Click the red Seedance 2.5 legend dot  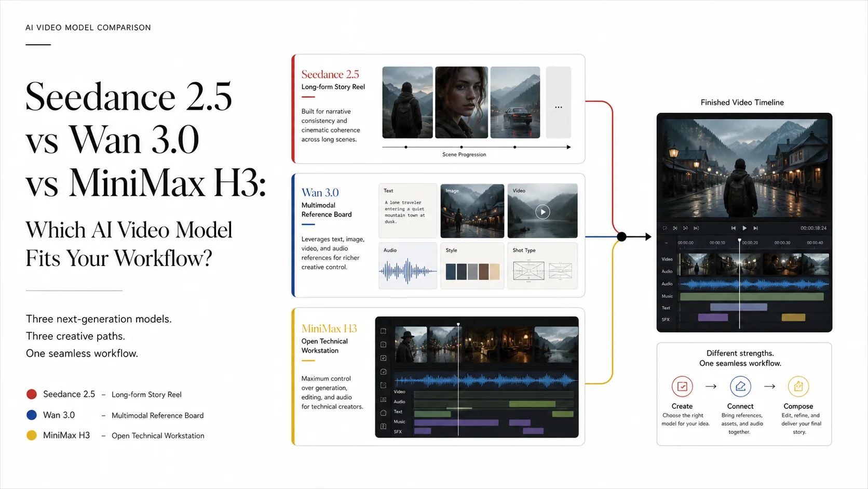[32, 394]
